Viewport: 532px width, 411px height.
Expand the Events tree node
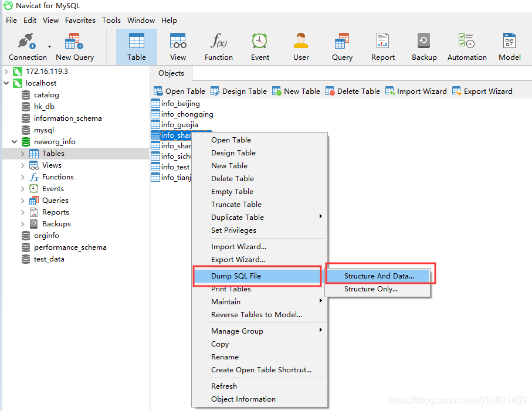coord(22,189)
